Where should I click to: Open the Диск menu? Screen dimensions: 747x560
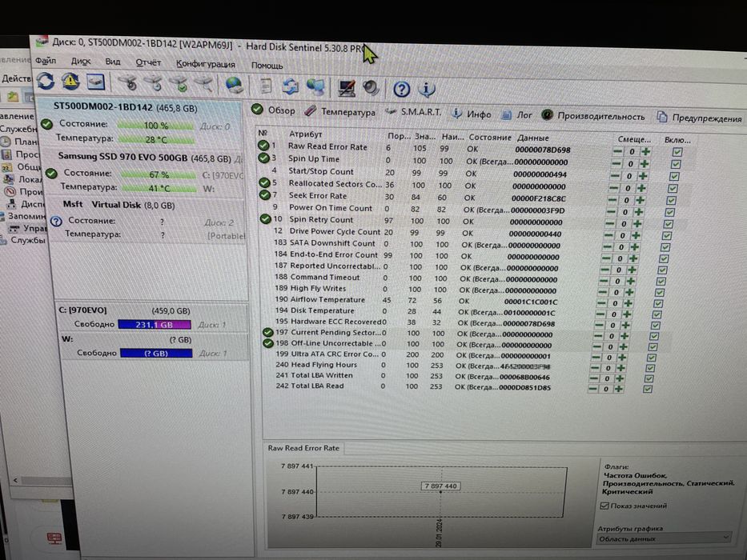click(81, 62)
